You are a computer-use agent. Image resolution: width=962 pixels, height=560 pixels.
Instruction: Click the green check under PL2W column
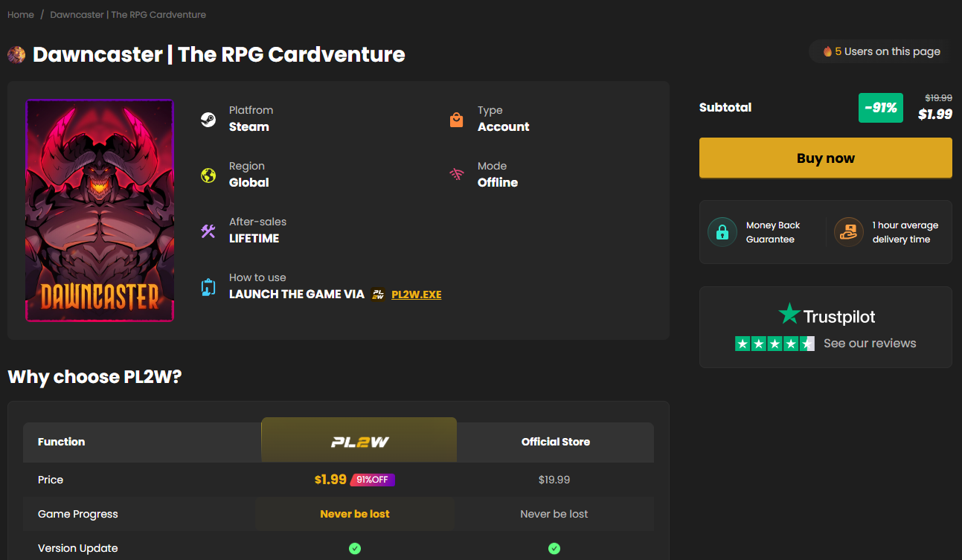(355, 548)
